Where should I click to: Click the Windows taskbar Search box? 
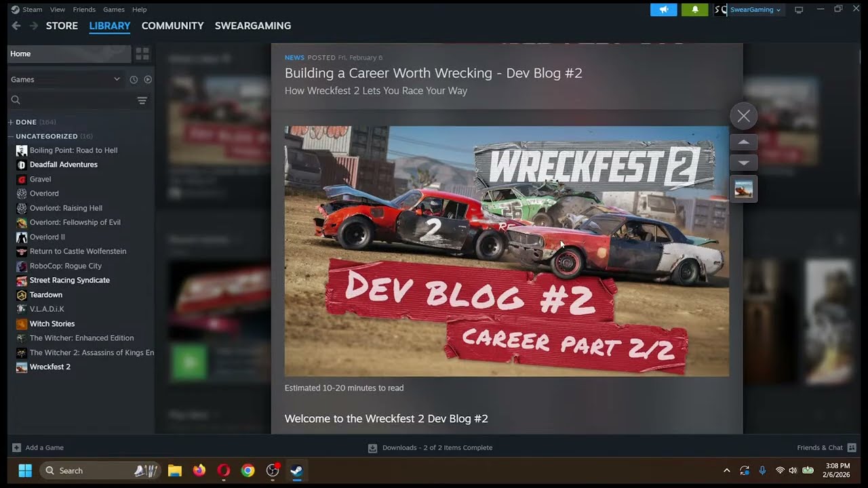100,470
